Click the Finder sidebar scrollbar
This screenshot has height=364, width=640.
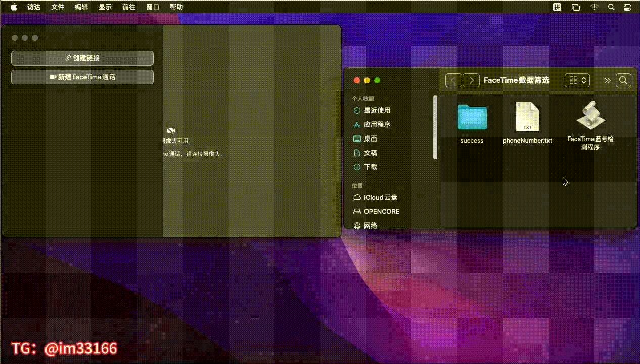435,127
